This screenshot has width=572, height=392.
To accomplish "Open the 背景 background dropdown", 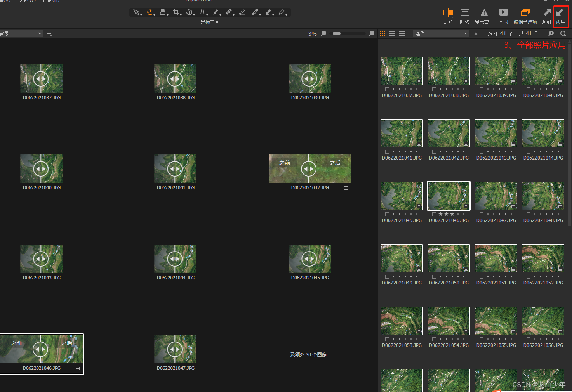I will [21, 34].
